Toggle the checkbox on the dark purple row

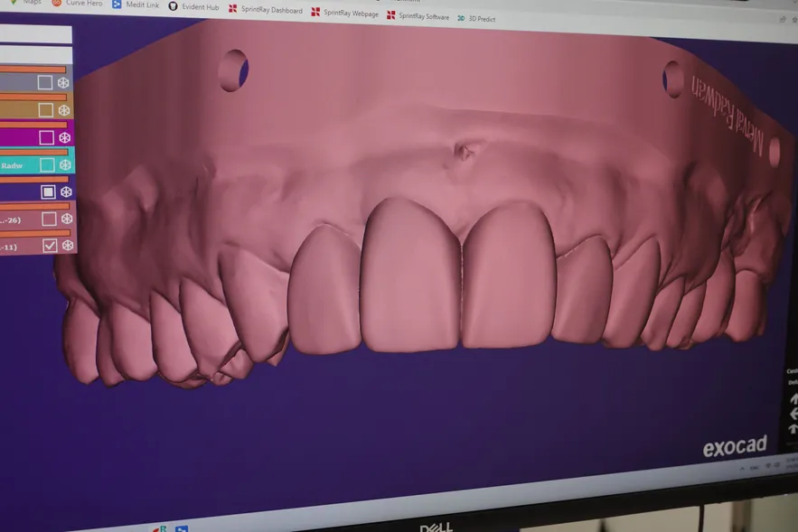[x=48, y=191]
